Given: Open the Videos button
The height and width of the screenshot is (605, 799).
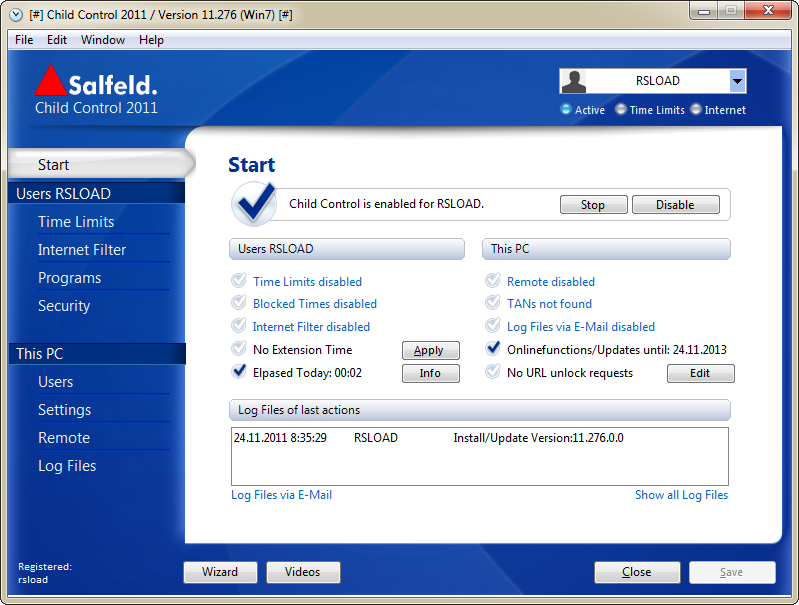Looking at the screenshot, I should 303,572.
